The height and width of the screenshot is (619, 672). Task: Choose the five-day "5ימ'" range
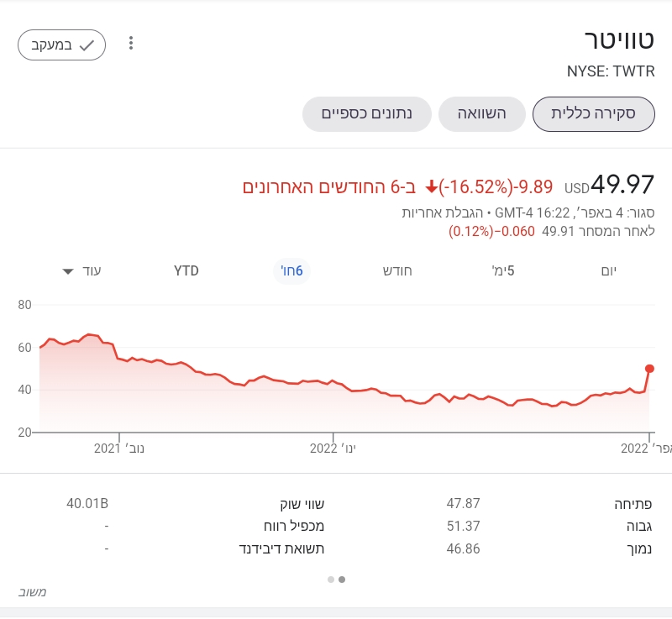click(503, 270)
